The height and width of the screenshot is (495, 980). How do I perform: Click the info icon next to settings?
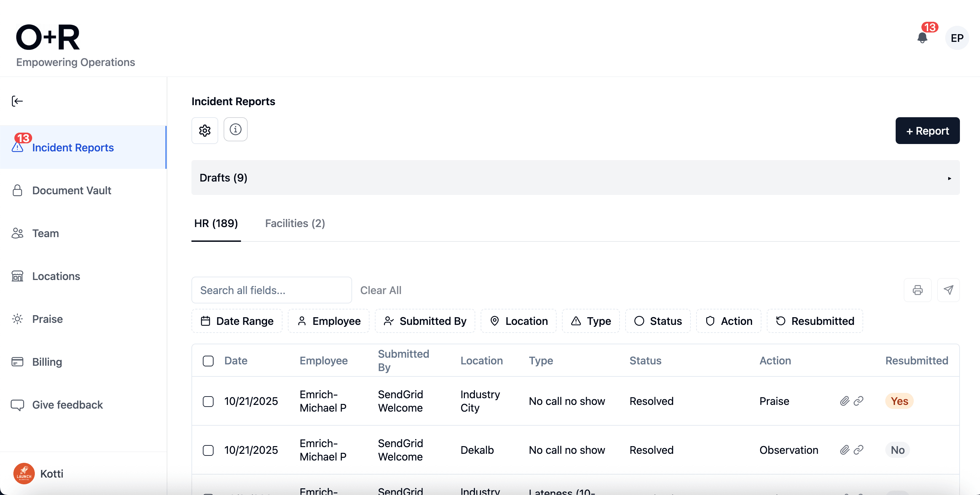click(x=236, y=130)
